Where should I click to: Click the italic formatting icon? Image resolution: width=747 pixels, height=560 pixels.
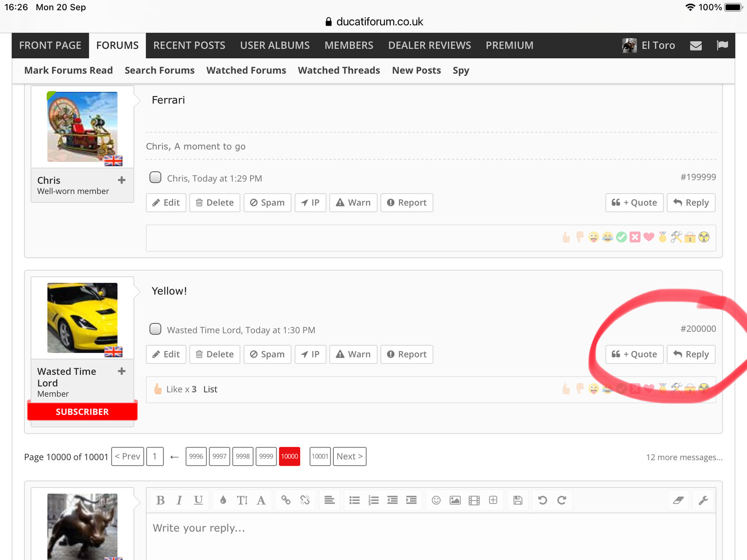179,500
